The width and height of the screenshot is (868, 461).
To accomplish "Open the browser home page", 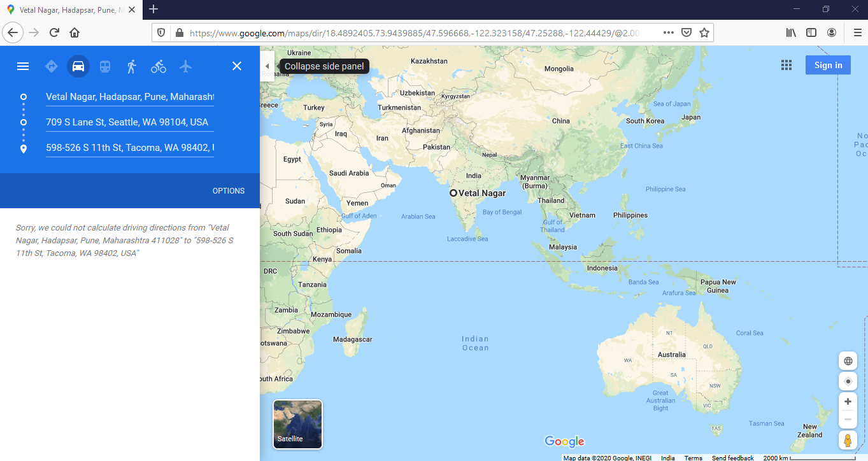I will click(75, 32).
